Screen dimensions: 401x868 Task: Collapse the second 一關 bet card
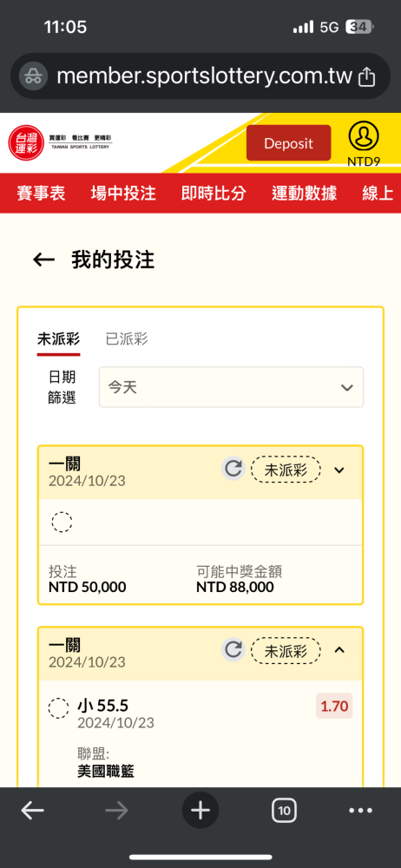[x=339, y=650]
